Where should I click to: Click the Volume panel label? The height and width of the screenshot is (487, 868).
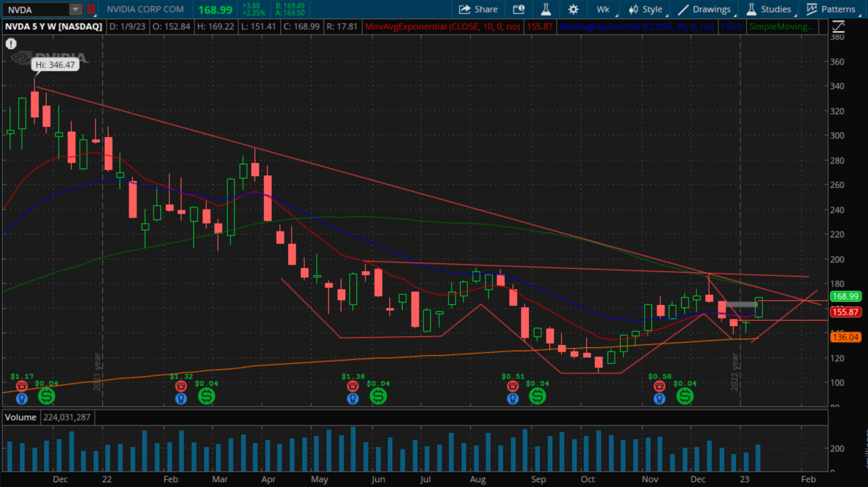click(x=21, y=417)
